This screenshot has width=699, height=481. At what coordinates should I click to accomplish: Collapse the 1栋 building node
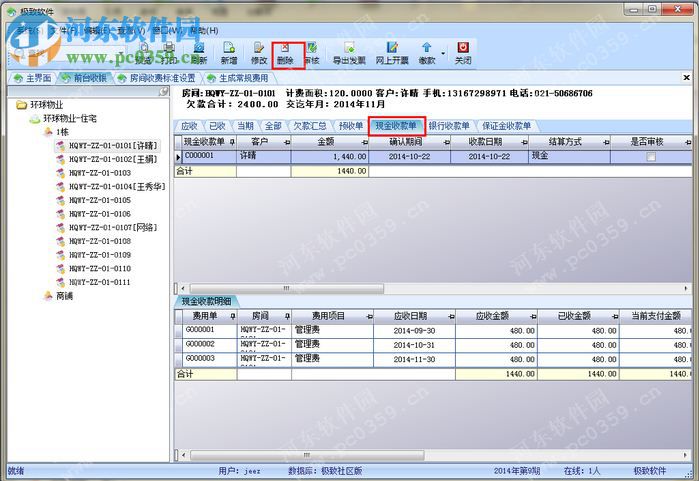pyautogui.click(x=48, y=132)
